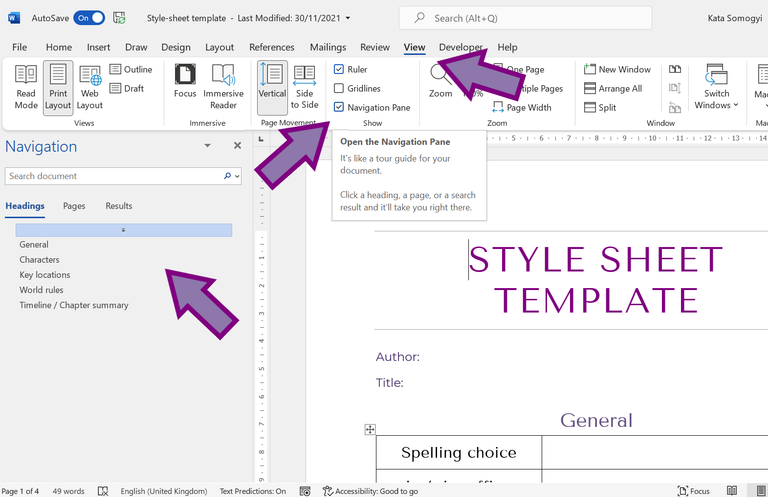Screen dimensions: 768x497
Task: Uncheck the Ruler checkbox
Action: pos(338,70)
